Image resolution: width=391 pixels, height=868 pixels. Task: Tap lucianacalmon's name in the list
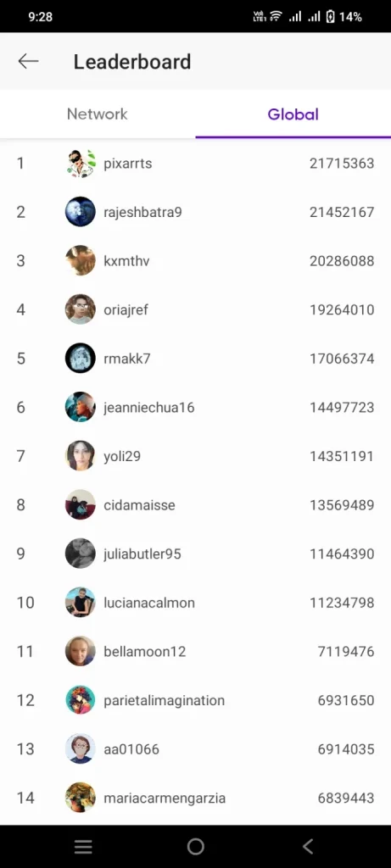click(149, 603)
